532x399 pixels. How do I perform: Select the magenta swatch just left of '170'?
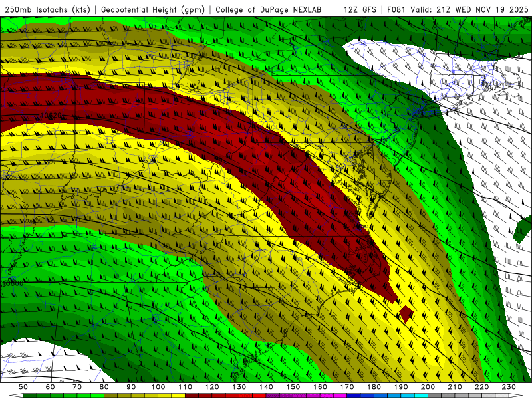(x=340, y=396)
